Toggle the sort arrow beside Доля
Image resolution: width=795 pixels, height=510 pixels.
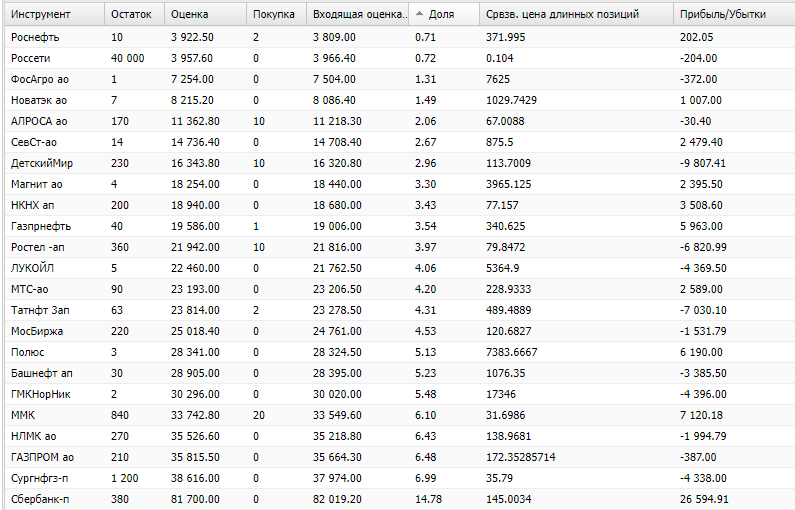(x=419, y=14)
